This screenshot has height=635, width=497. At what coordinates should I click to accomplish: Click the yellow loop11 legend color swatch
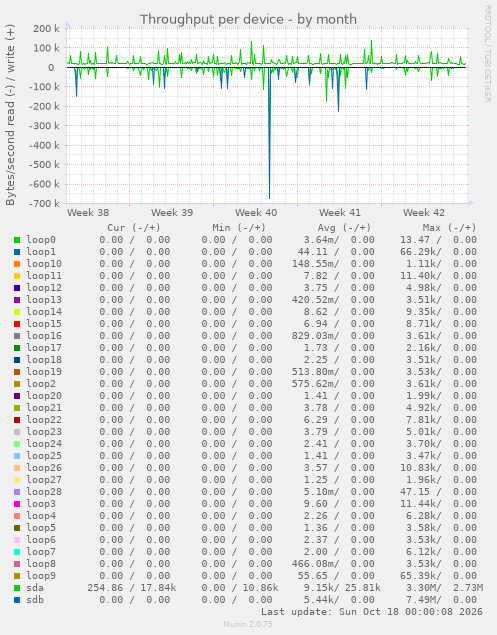pyautogui.click(x=17, y=276)
